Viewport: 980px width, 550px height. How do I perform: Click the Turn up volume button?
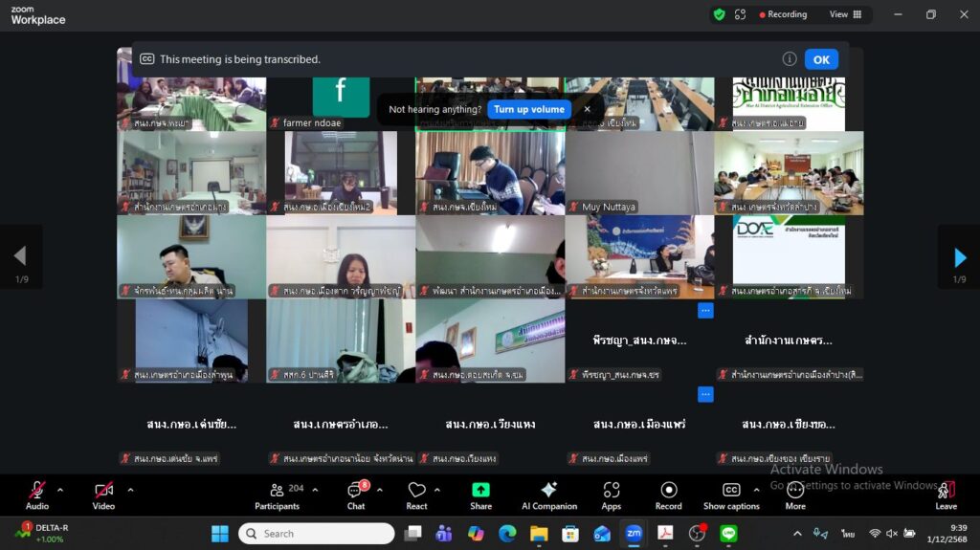point(529,109)
